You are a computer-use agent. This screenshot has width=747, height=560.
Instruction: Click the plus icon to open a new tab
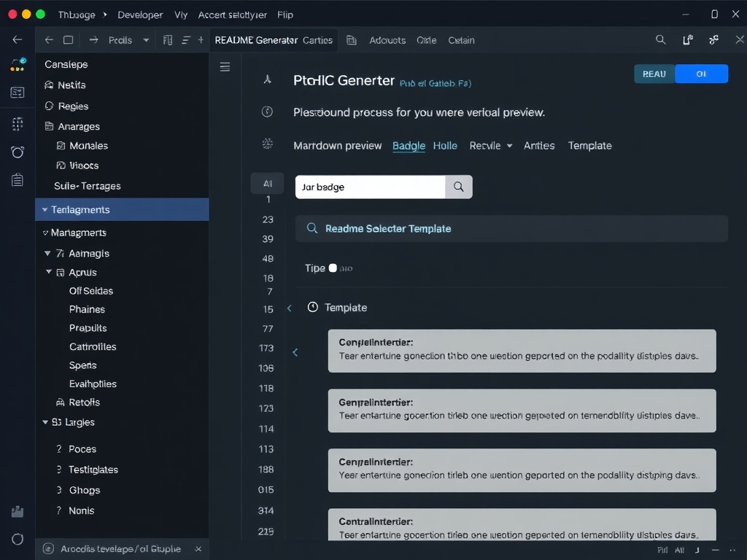201,40
